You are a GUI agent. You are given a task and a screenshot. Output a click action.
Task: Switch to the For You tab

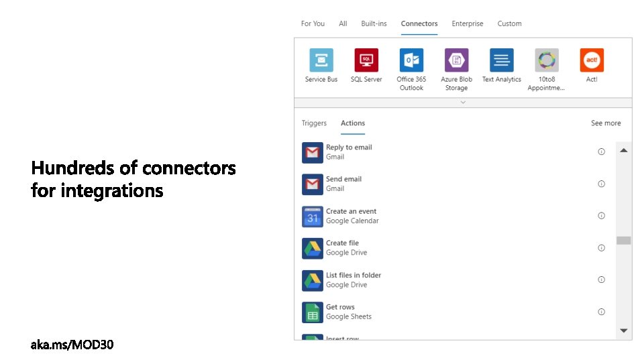(x=313, y=24)
